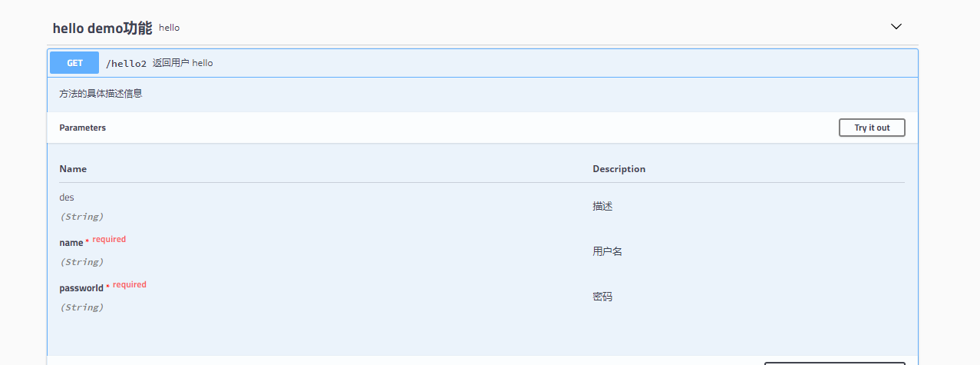Image resolution: width=980 pixels, height=365 pixels.
Task: Click the Try it out button
Action: (x=872, y=128)
